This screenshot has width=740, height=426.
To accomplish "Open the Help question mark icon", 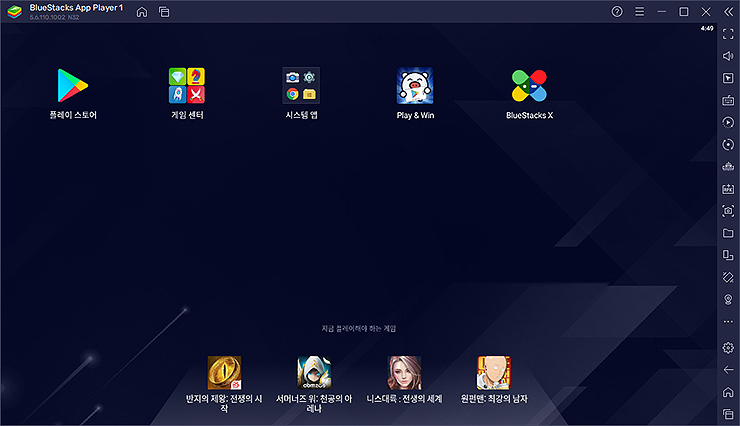I will tap(617, 11).
